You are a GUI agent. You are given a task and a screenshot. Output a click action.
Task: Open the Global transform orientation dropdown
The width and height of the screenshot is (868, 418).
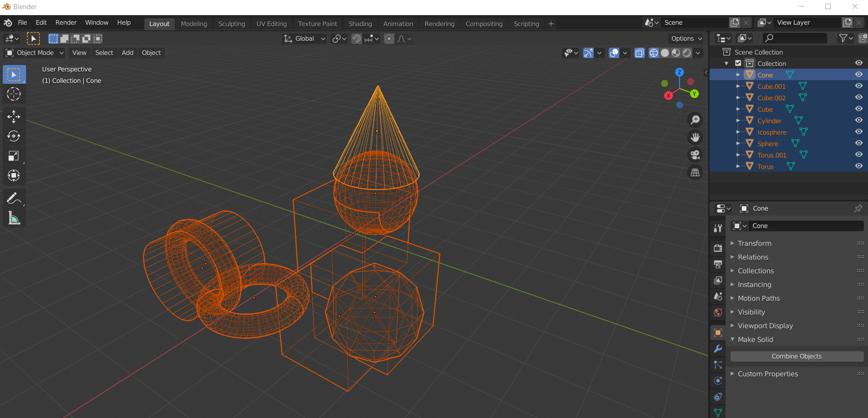point(304,38)
